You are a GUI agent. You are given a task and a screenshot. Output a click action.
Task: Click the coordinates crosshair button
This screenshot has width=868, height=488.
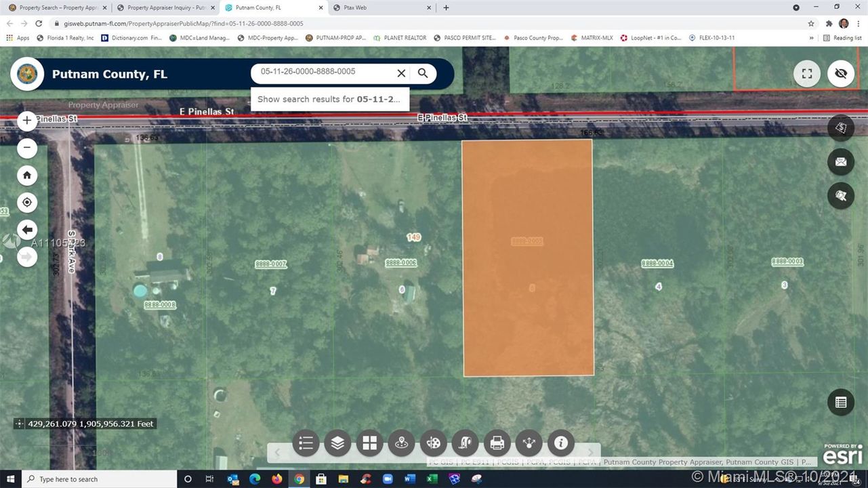(19, 424)
